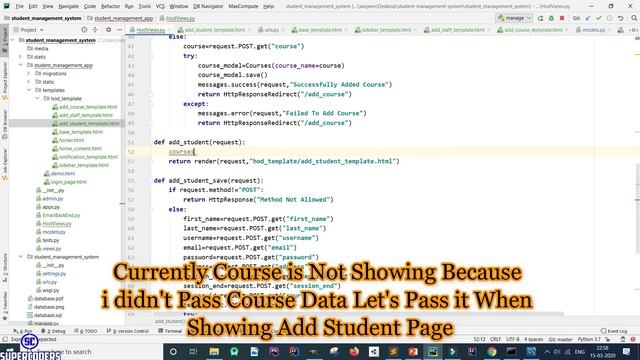This screenshot has height=360, width=640.
Task: Collapse all icon in Project panel header
Action: point(95,30)
